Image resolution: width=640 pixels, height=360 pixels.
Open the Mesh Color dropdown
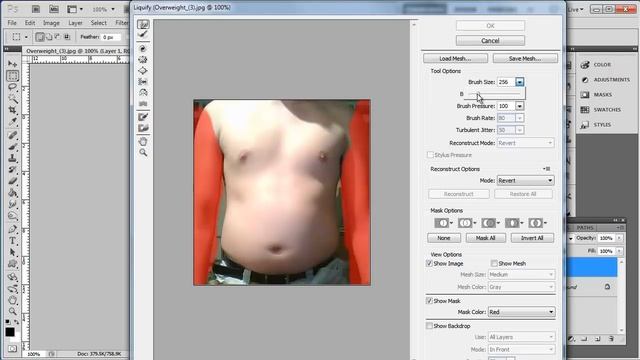click(x=522, y=287)
